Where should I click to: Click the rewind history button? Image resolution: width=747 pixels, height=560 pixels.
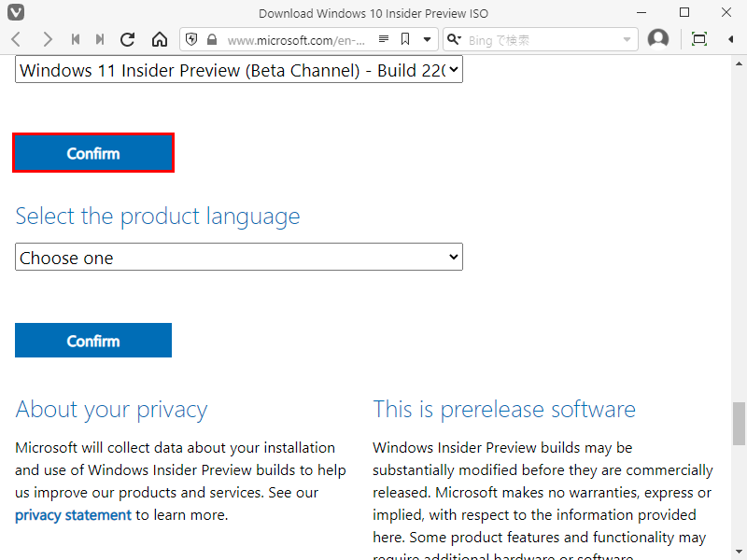76,39
